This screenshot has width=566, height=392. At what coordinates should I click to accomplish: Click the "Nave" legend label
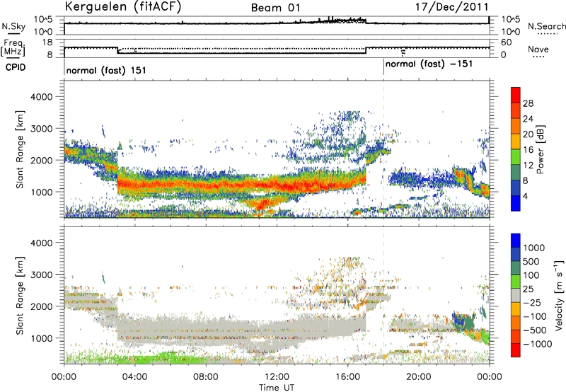[538, 50]
